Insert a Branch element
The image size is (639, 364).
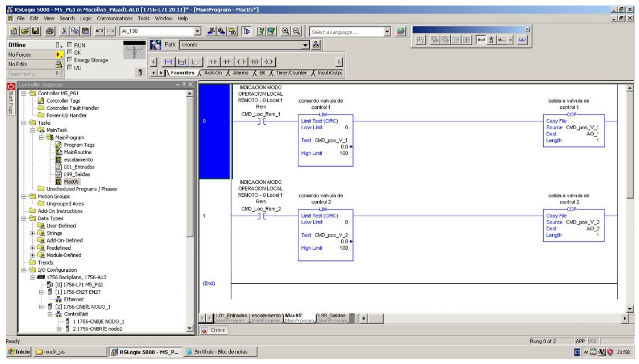[182, 62]
